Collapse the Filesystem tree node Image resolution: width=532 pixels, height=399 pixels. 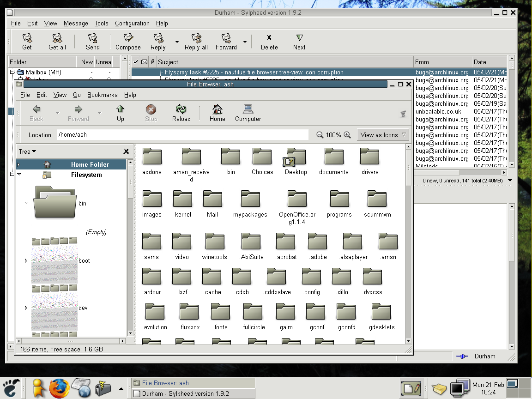pos(19,175)
